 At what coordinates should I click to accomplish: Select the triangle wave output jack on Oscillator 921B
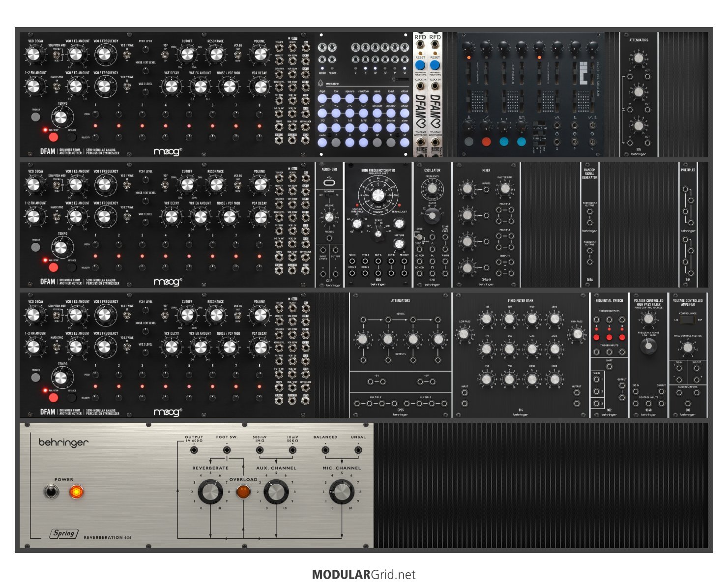(432, 249)
